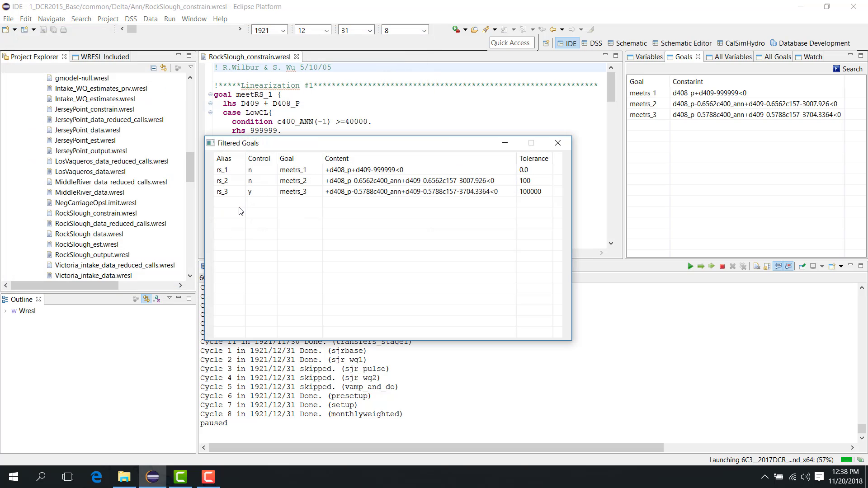The image size is (868, 488).
Task: Click Project Explorer horizontal scrollbar thumb
Action: click(65, 285)
